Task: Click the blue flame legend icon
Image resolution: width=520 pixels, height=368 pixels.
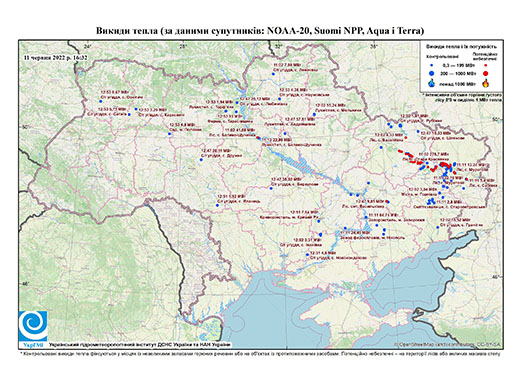Action: coord(432,83)
